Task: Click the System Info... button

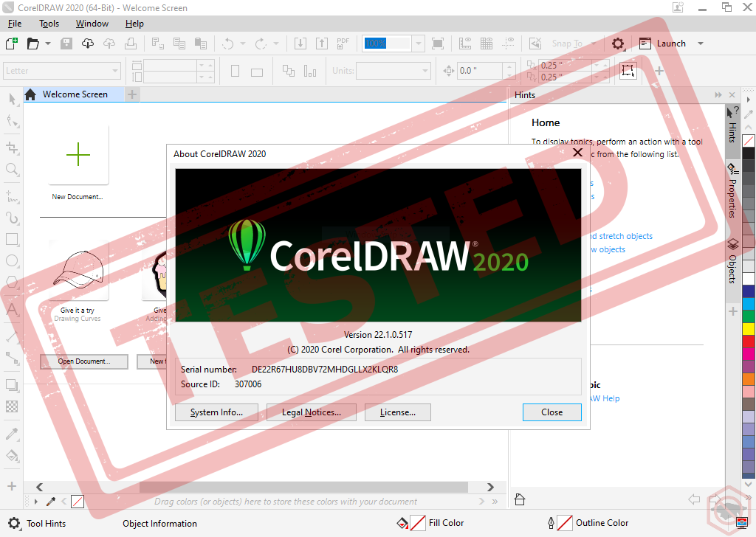Action: 216,412
